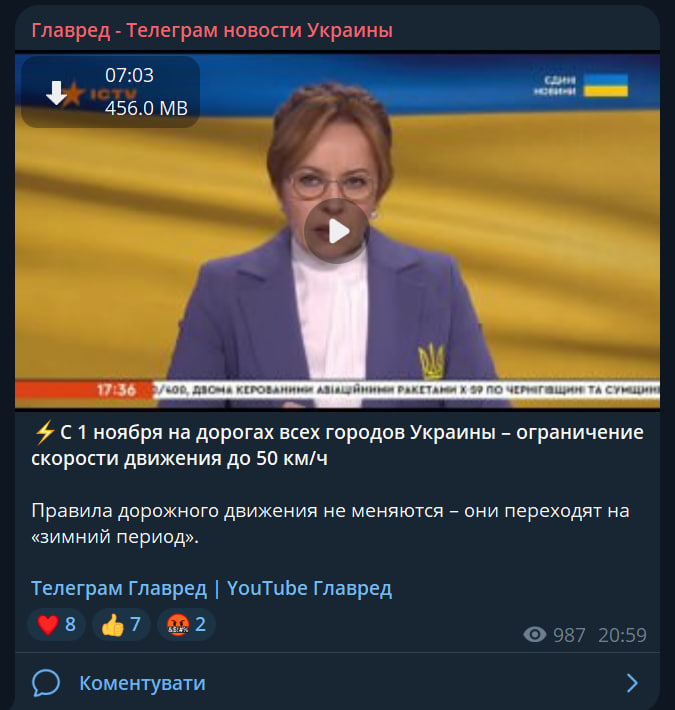Expand comments with the right chevron arrow
Image resolution: width=675 pixels, height=710 pixels.
coord(632,683)
